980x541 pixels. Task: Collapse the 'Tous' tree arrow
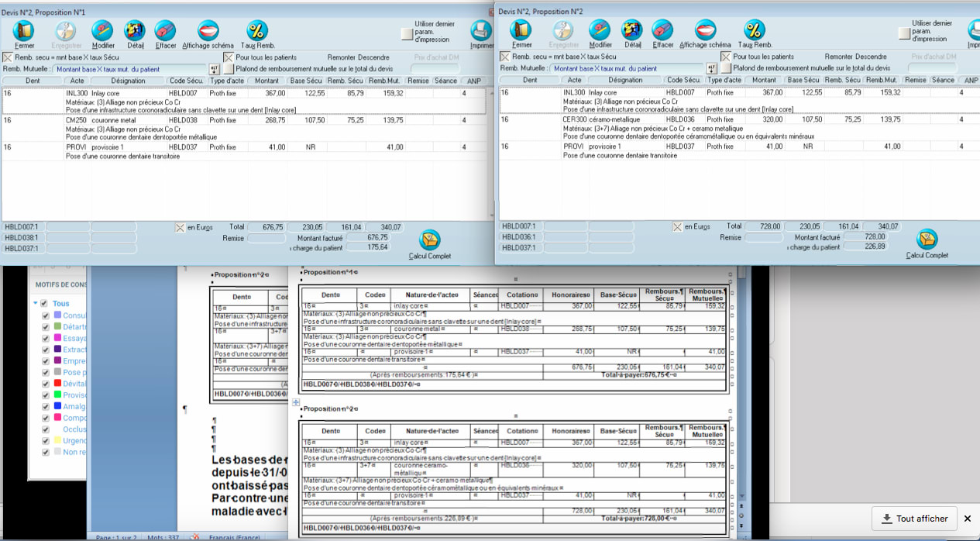click(x=35, y=304)
